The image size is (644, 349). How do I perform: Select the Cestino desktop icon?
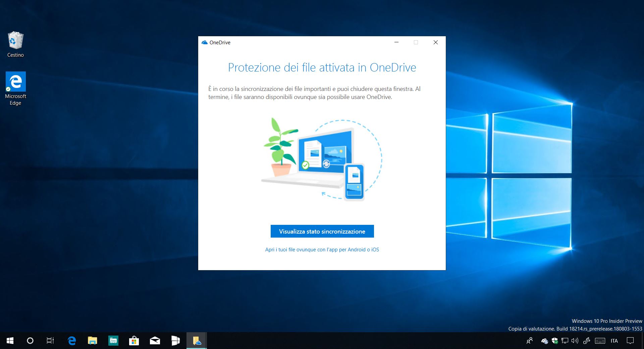coord(15,44)
